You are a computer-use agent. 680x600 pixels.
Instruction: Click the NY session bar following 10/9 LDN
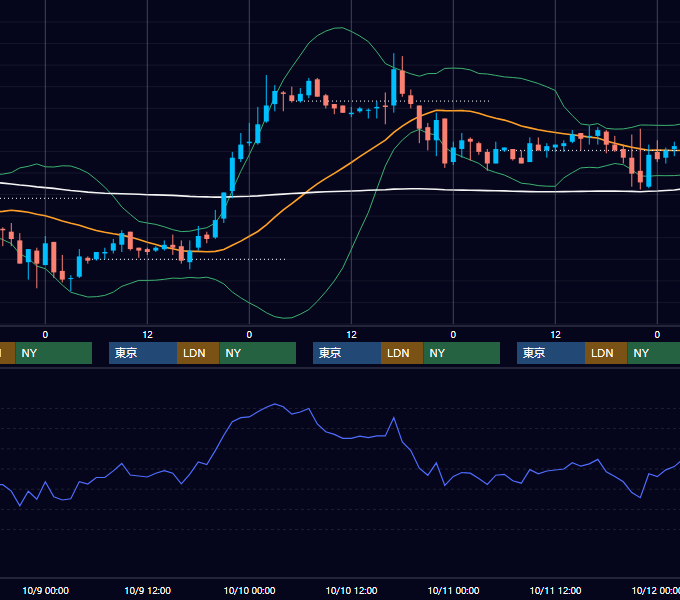(x=258, y=353)
